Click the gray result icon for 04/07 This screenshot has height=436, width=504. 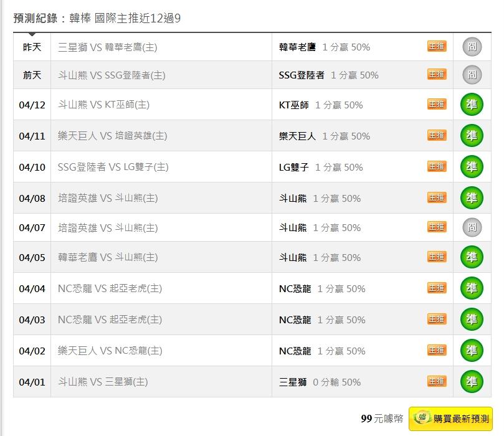point(472,227)
